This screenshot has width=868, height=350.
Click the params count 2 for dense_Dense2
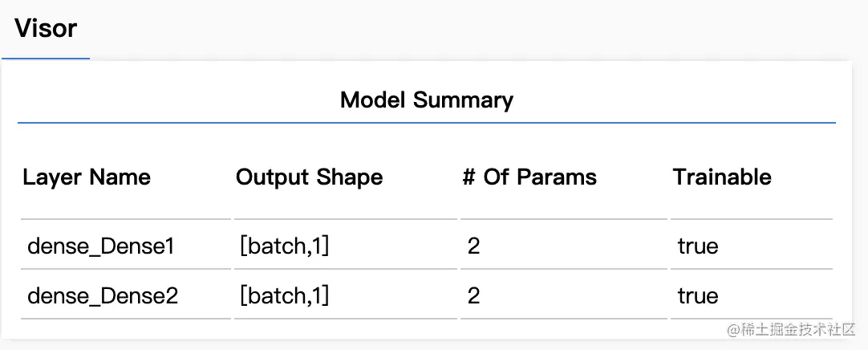(x=473, y=296)
